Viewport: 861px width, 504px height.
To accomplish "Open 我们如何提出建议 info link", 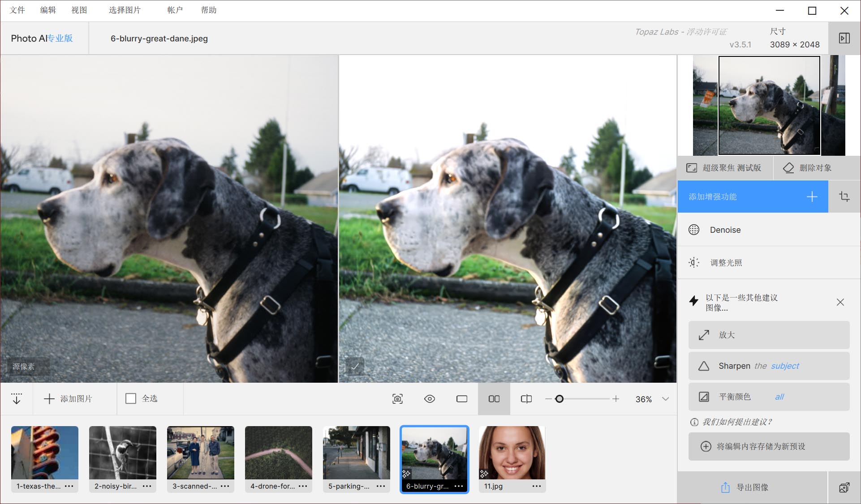I will [732, 422].
